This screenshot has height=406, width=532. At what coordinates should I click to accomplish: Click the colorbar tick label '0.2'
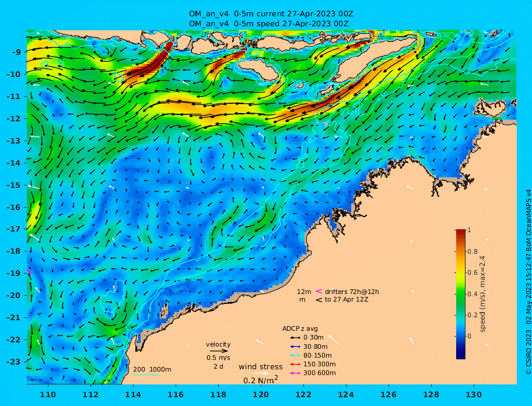pos(473,315)
